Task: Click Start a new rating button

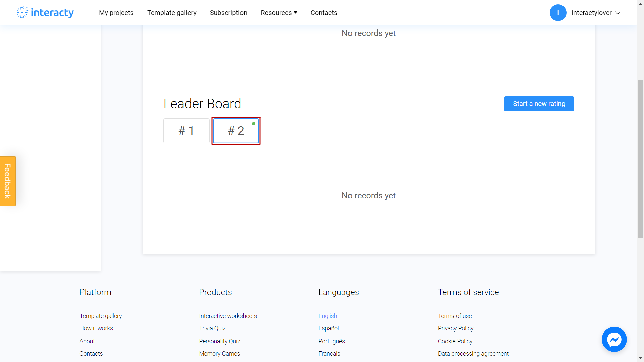Action: pyautogui.click(x=539, y=104)
